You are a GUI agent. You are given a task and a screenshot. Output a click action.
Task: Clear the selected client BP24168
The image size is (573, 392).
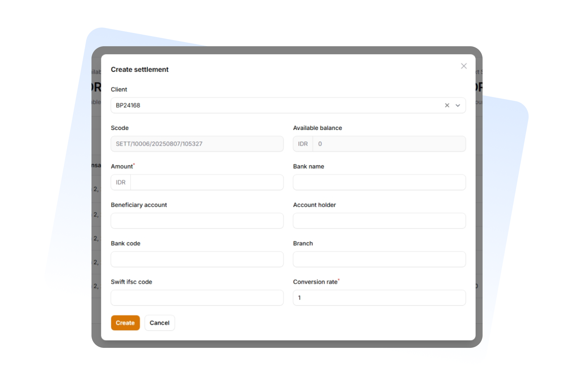pyautogui.click(x=447, y=105)
